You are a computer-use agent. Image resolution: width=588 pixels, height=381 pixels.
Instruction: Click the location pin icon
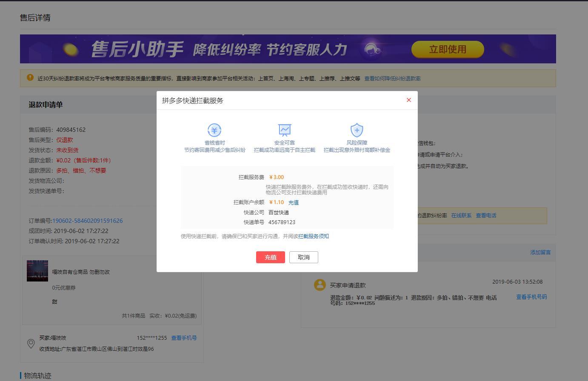tap(31, 344)
